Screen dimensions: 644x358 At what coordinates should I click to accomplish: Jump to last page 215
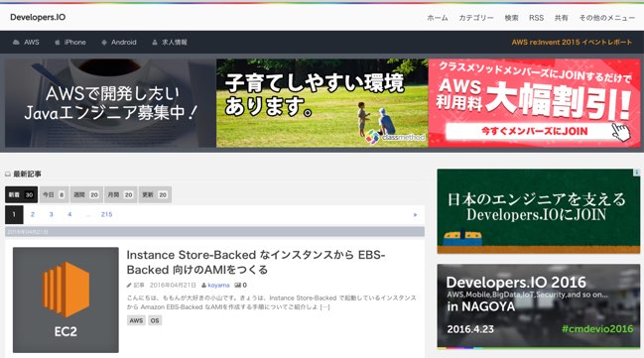click(x=106, y=214)
